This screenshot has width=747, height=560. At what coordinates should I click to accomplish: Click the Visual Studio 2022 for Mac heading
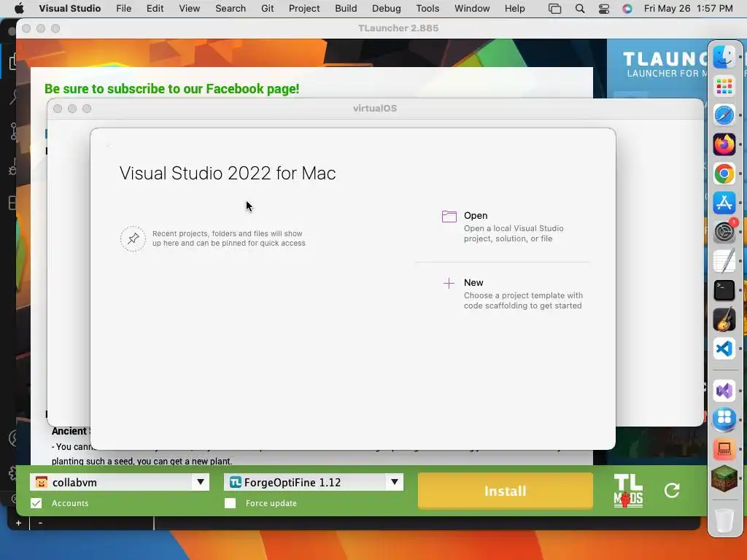228,174
